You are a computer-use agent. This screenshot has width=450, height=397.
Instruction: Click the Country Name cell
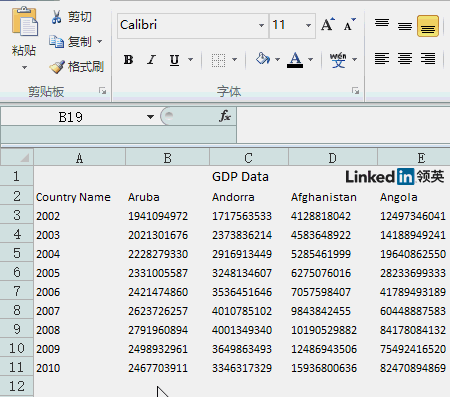point(73,197)
